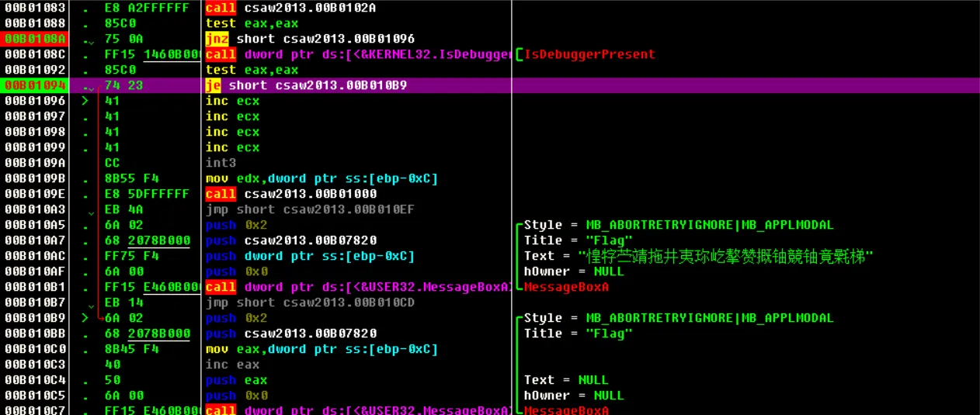Click 'mov edx,dword ptr ss:[ebp-0xC]' instruction
This screenshot has height=415, width=980.
pyautogui.click(x=321, y=178)
